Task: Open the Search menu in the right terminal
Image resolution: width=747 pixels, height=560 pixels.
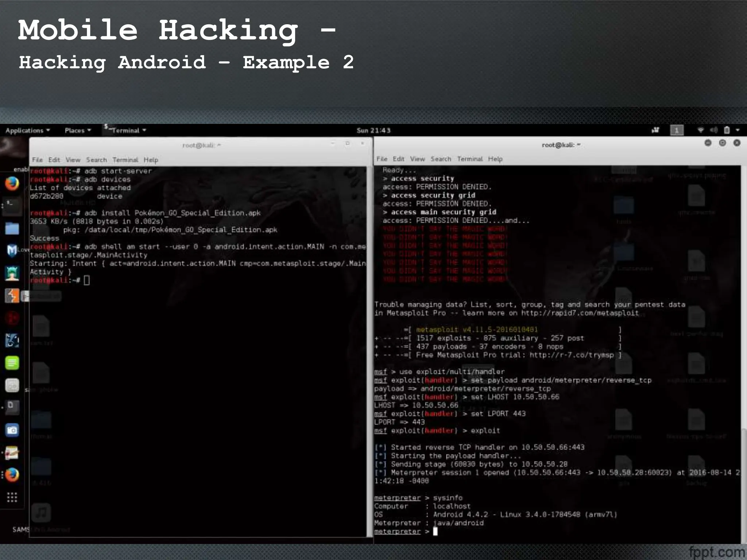Action: [441, 159]
